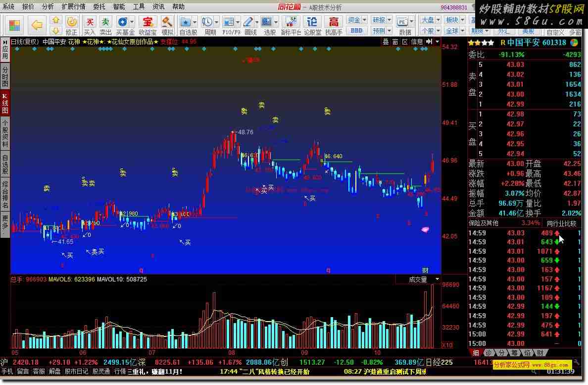The width and height of the screenshot is (588, 385).
Task: Toggle the 区 range statistics option
Action: (405, 42)
